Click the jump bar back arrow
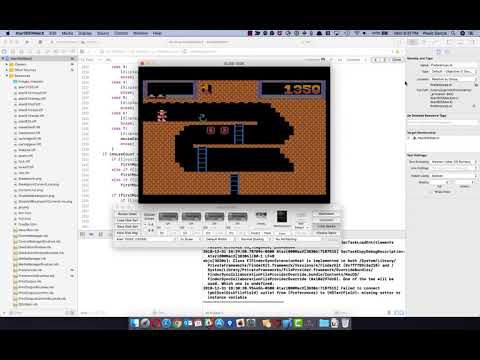This screenshot has width=480, height=360. point(90,51)
